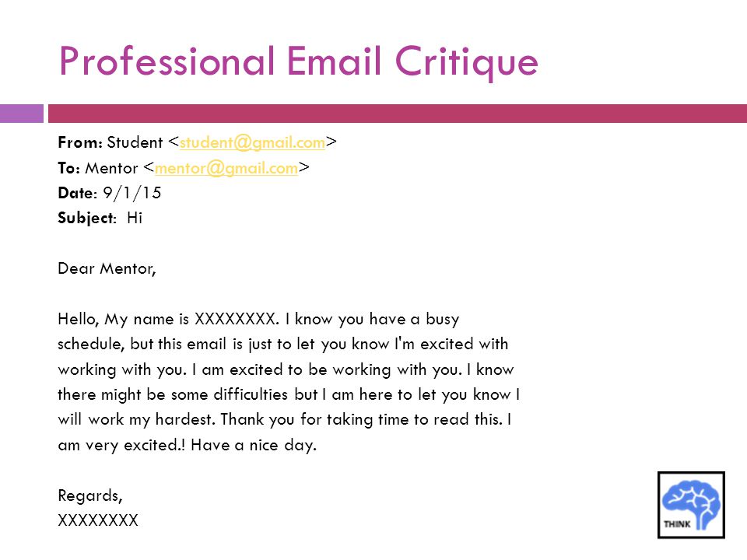The height and width of the screenshot is (560, 747).
Task: Click the From: label
Action: click(x=80, y=142)
